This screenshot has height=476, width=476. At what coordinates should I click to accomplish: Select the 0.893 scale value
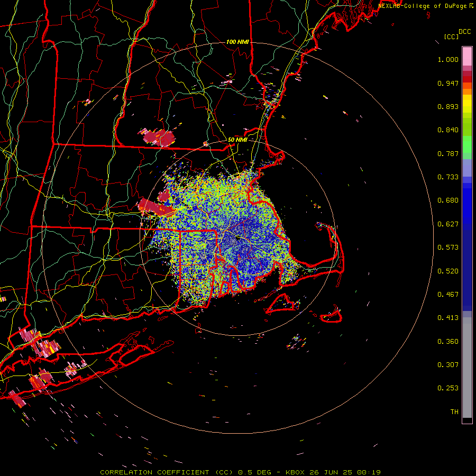click(x=448, y=106)
